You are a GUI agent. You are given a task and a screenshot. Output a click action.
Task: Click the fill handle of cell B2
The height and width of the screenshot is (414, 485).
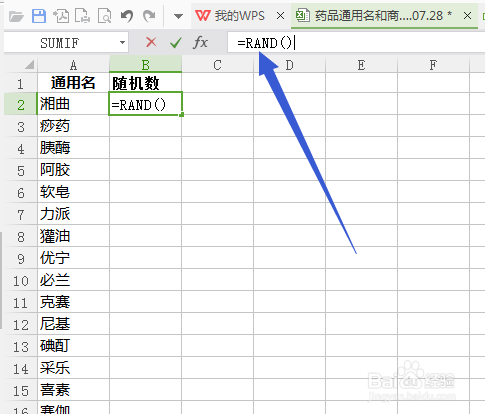tap(181, 115)
